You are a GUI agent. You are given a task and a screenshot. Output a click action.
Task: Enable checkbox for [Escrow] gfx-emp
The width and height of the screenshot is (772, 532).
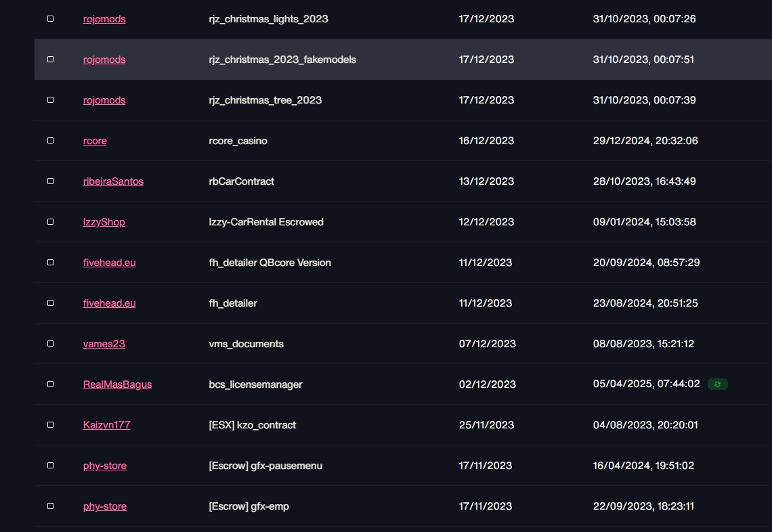[50, 506]
